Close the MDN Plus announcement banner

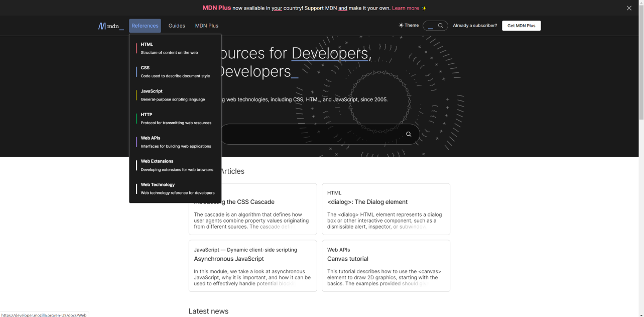pyautogui.click(x=629, y=8)
